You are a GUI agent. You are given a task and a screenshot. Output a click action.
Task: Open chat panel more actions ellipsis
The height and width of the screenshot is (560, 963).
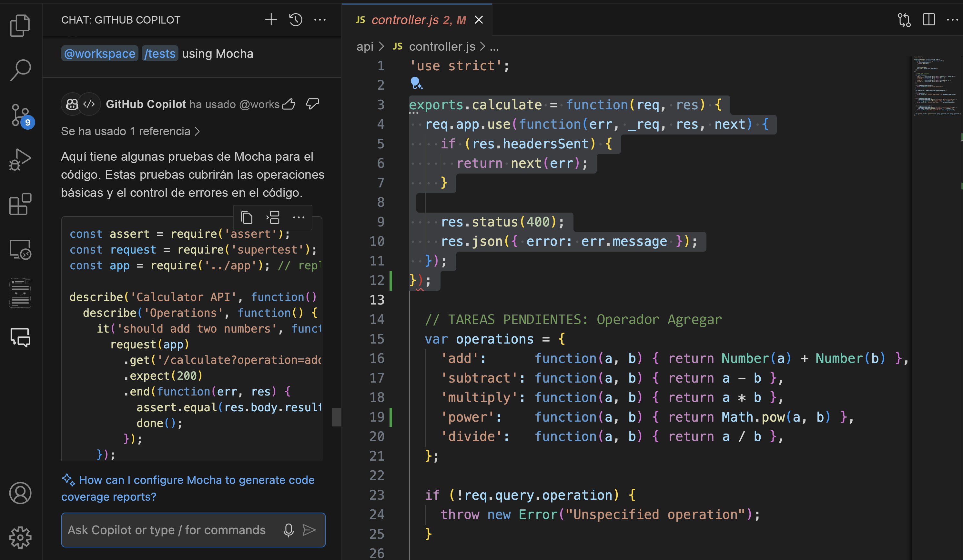coord(320,19)
